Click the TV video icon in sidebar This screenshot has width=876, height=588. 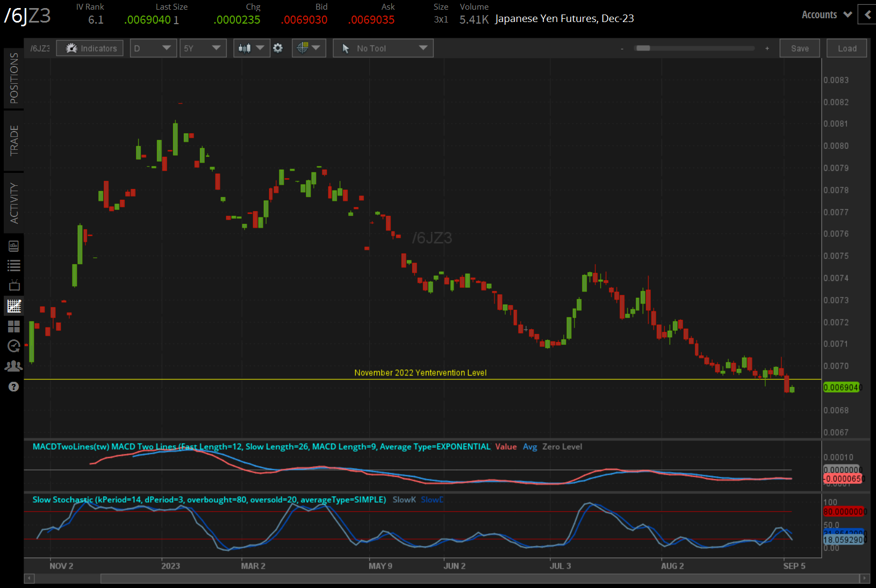(x=14, y=285)
